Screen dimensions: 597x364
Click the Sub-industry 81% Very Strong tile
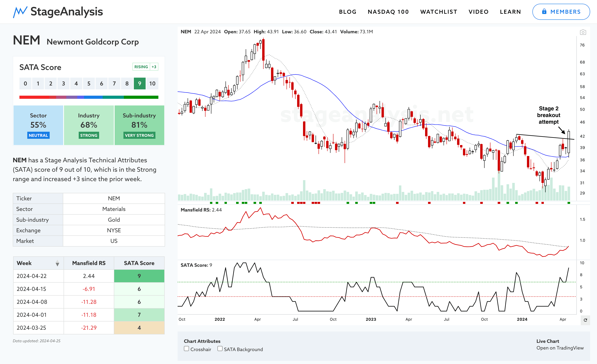click(x=139, y=125)
